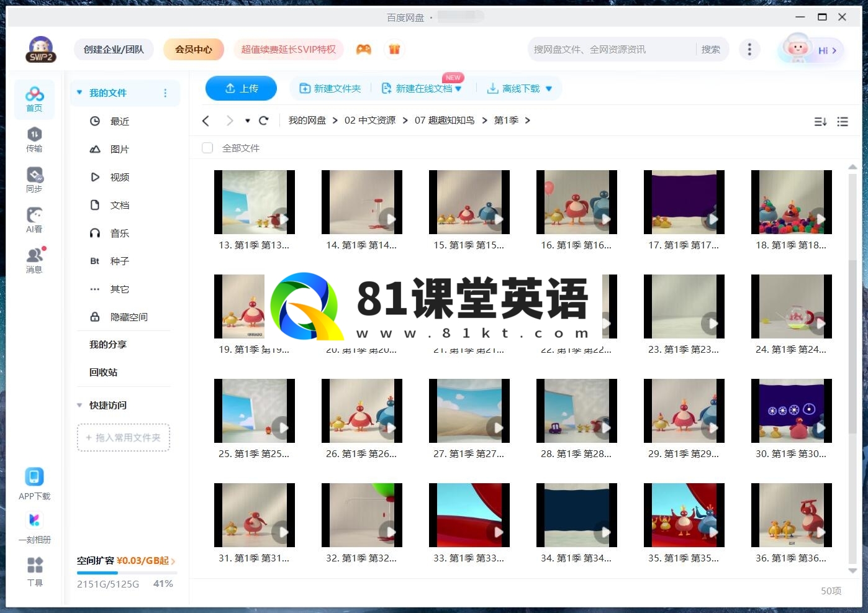Click 创建企业/团队 button
This screenshot has width=868, height=613.
114,49
